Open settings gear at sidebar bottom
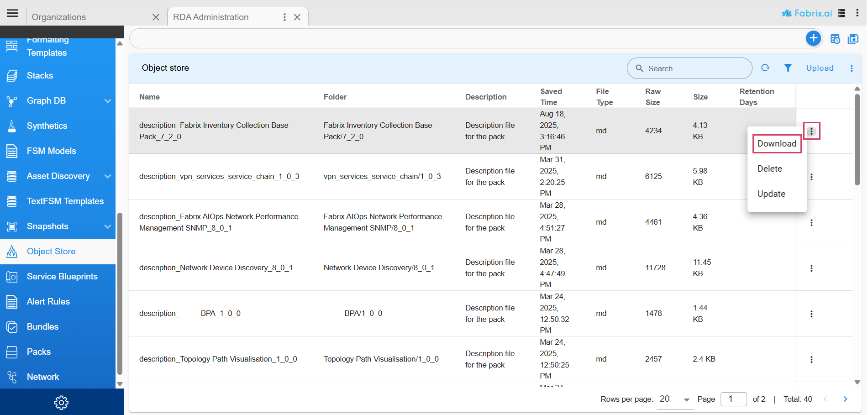This screenshot has height=415, width=868. pos(61,402)
